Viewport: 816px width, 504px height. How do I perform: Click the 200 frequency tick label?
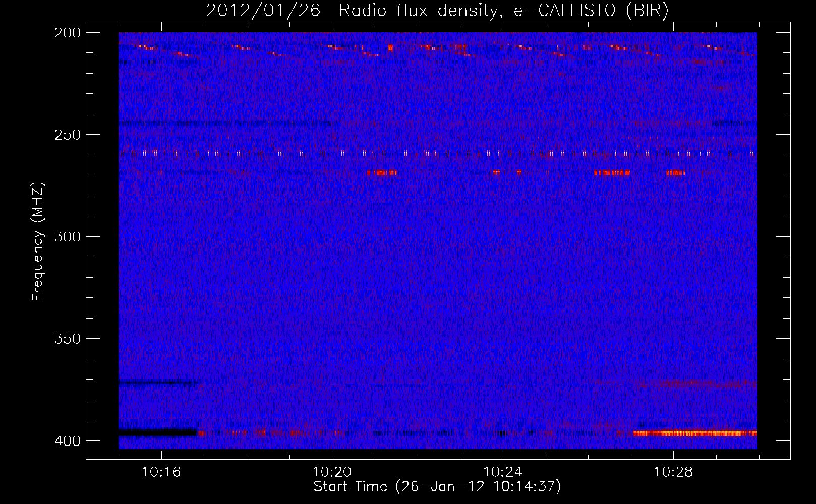[68, 33]
